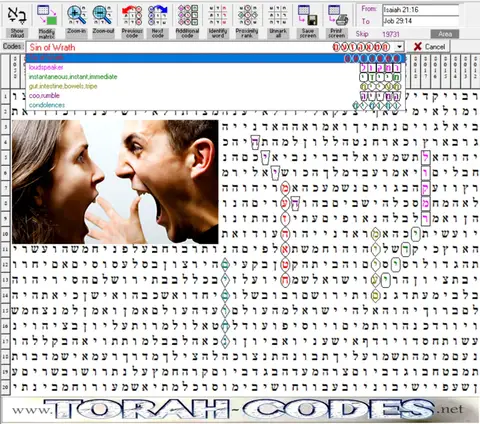Go to Next code with blue arrow icon
This screenshot has width=480, height=424.
pyautogui.click(x=158, y=15)
